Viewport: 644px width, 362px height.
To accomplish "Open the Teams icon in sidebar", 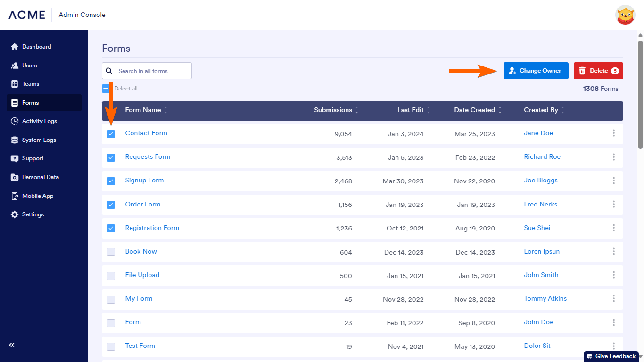I will [x=14, y=84].
